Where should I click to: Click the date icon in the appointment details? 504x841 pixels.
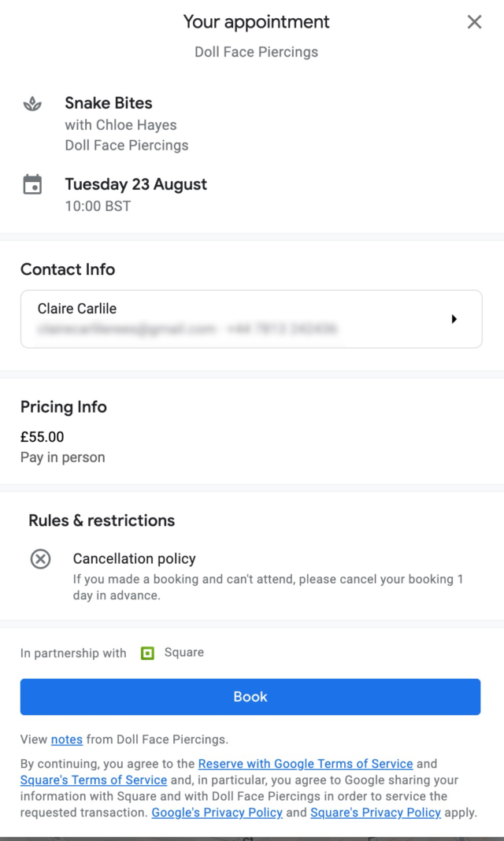31,183
